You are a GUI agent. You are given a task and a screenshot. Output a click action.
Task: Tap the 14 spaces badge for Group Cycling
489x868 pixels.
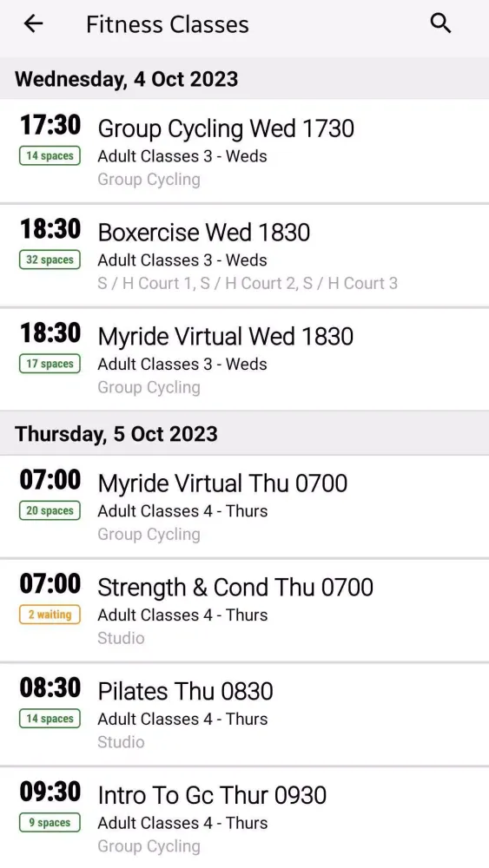50,155
